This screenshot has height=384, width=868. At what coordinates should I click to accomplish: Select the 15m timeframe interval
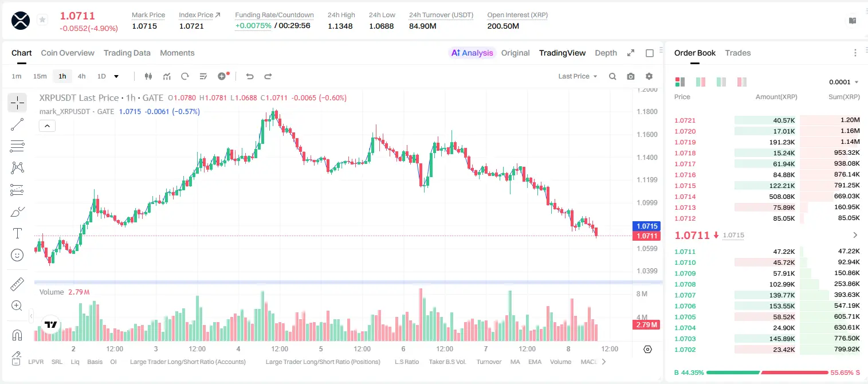click(40, 76)
